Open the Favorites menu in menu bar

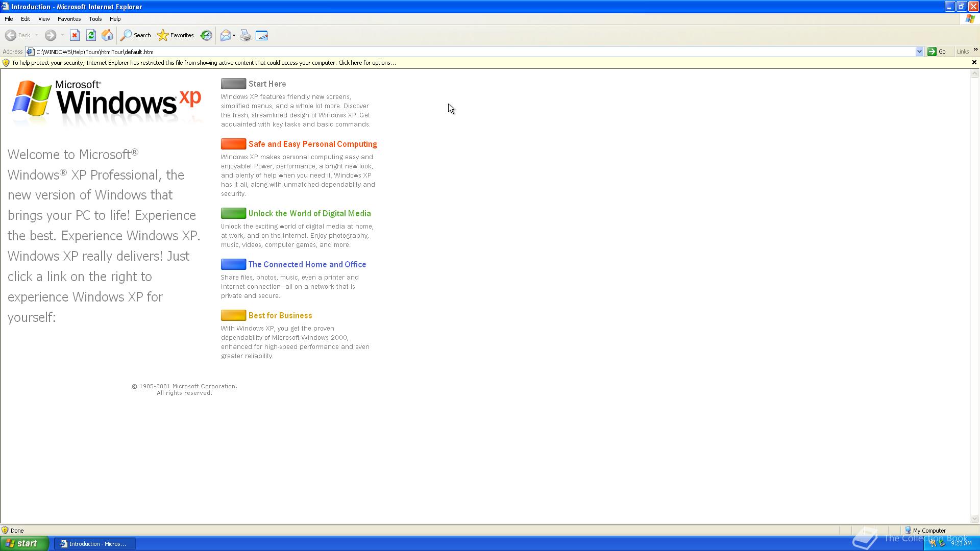coord(69,19)
